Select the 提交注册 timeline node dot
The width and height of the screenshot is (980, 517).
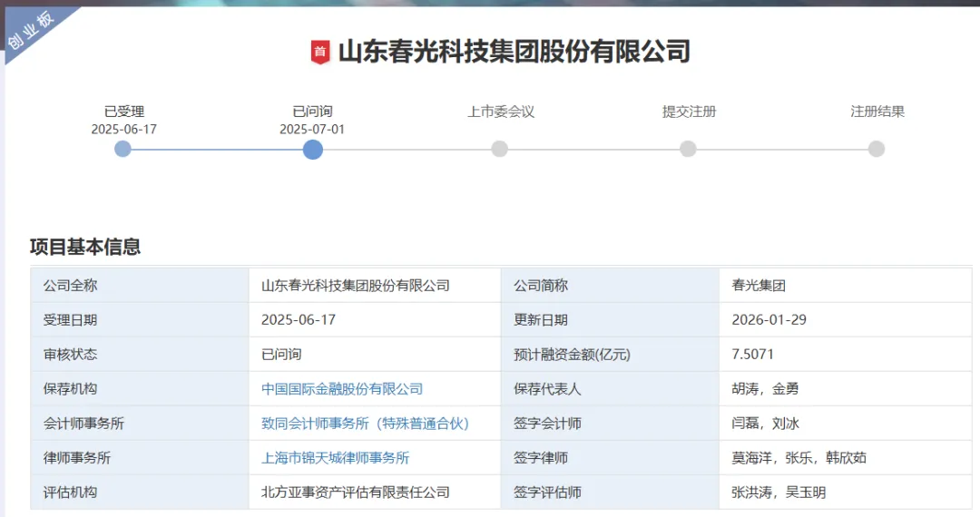[688, 150]
